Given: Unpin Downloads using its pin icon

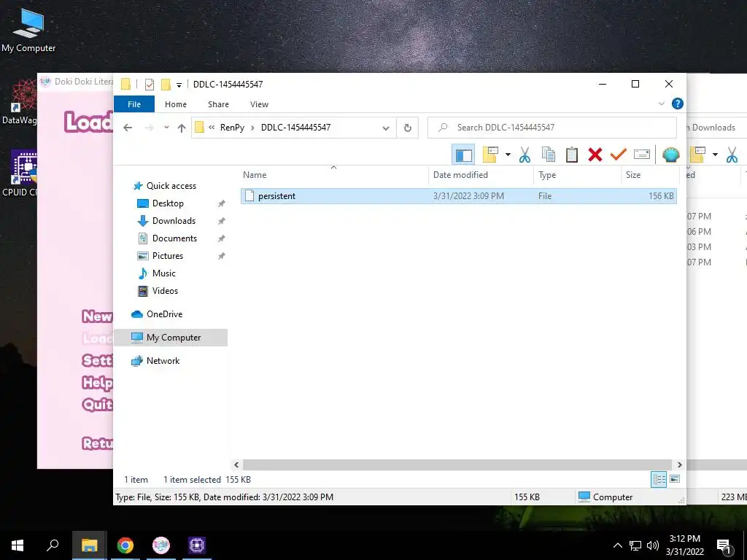Looking at the screenshot, I should pos(222,222).
